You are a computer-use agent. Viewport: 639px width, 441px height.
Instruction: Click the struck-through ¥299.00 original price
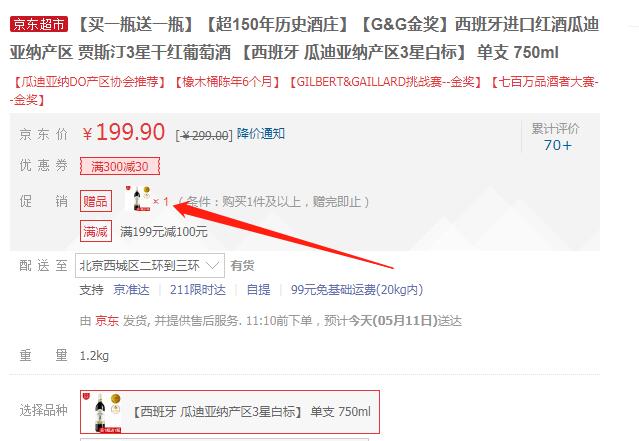point(204,135)
